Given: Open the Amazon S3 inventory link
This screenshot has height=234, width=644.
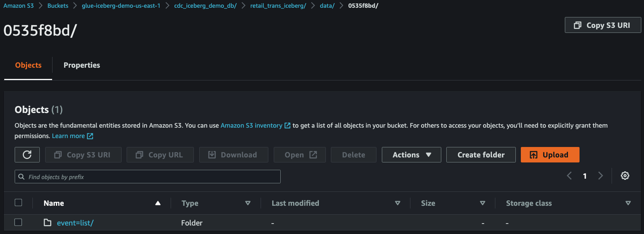Looking at the screenshot, I should [x=251, y=125].
